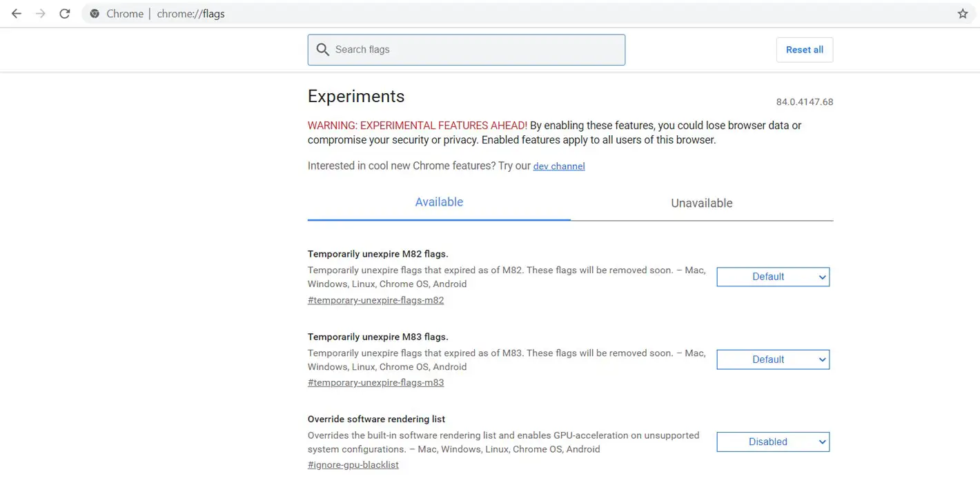This screenshot has width=980, height=483.
Task: Click the Reset all button
Action: [805, 50]
